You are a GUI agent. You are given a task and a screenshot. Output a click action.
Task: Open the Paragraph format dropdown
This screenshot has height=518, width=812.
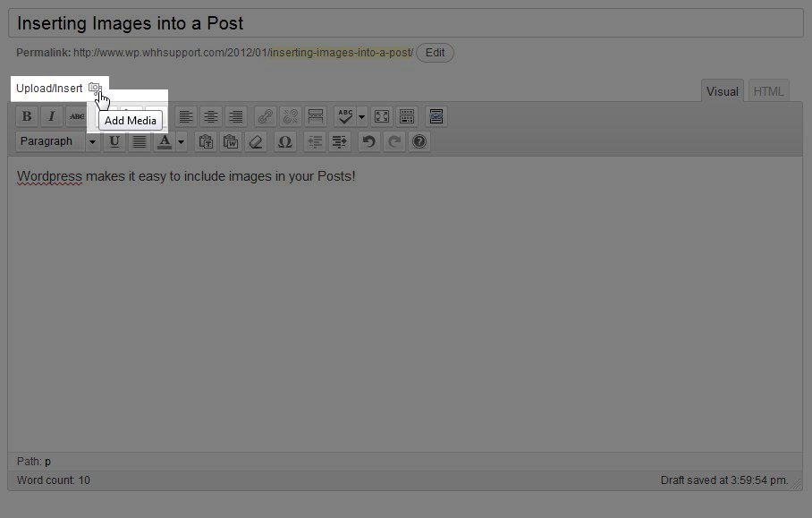click(58, 141)
